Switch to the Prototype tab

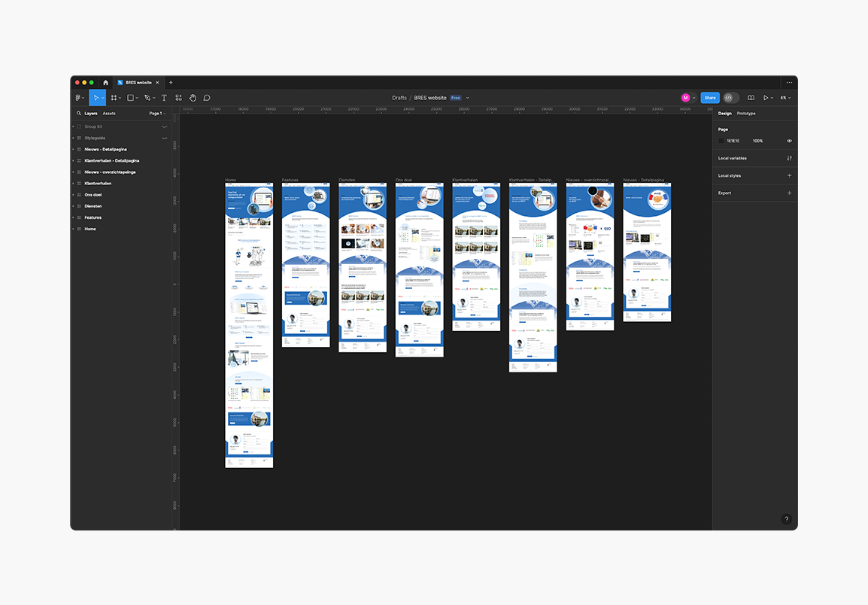tap(746, 114)
